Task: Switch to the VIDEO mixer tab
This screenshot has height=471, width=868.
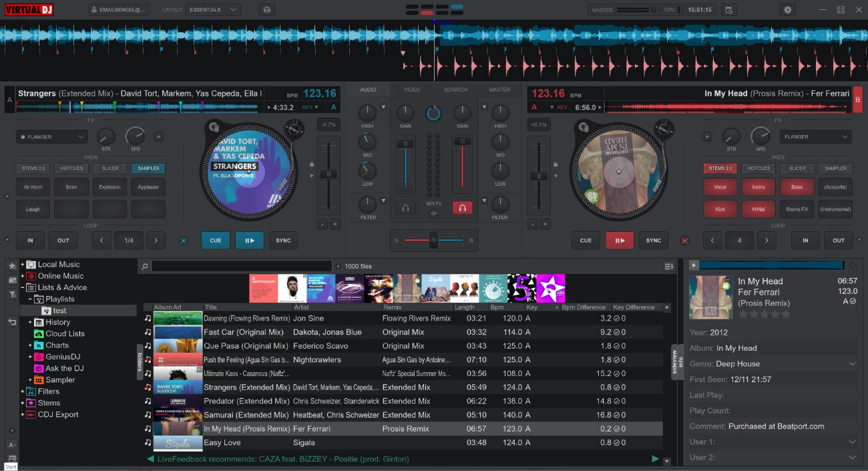Action: [x=412, y=90]
